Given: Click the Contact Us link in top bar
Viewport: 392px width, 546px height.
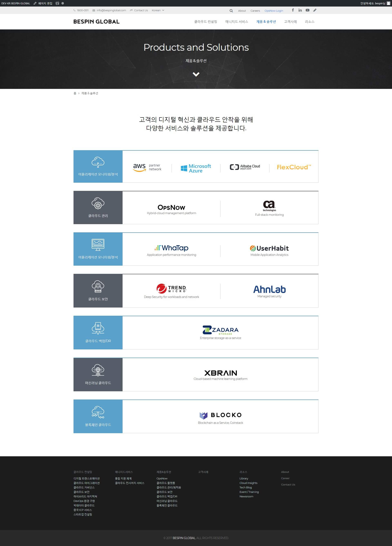Looking at the screenshot, I should coord(139,10).
